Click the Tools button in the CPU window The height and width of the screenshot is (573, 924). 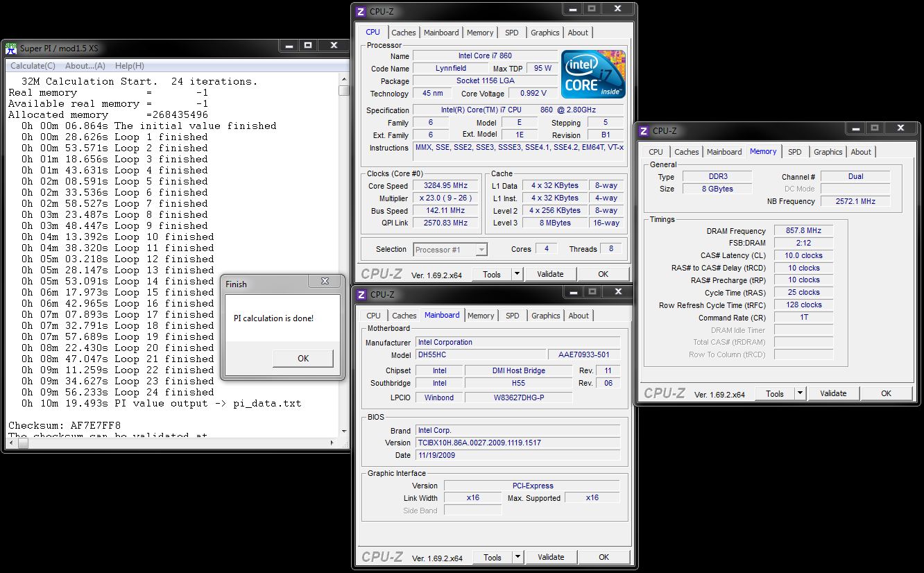point(492,274)
